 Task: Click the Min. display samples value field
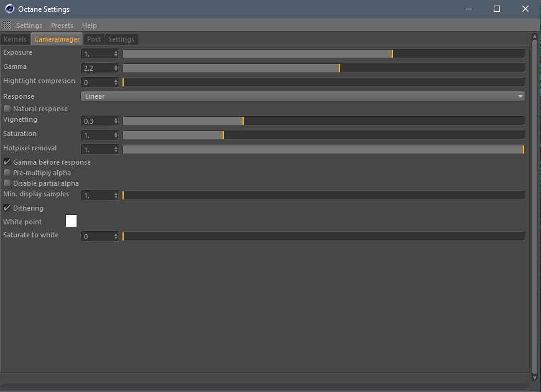(x=97, y=196)
